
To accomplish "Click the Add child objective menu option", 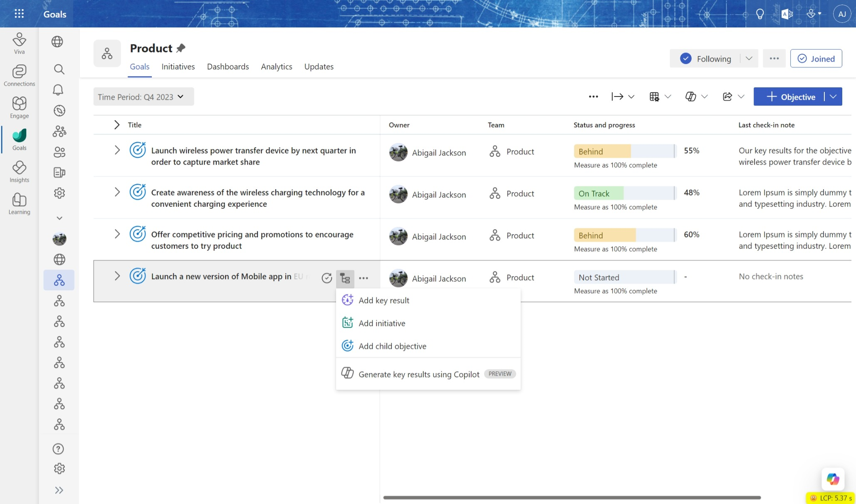I will [392, 346].
